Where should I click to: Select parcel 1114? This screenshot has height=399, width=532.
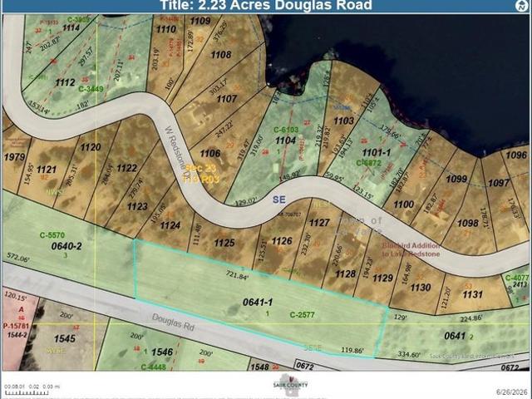(71, 27)
